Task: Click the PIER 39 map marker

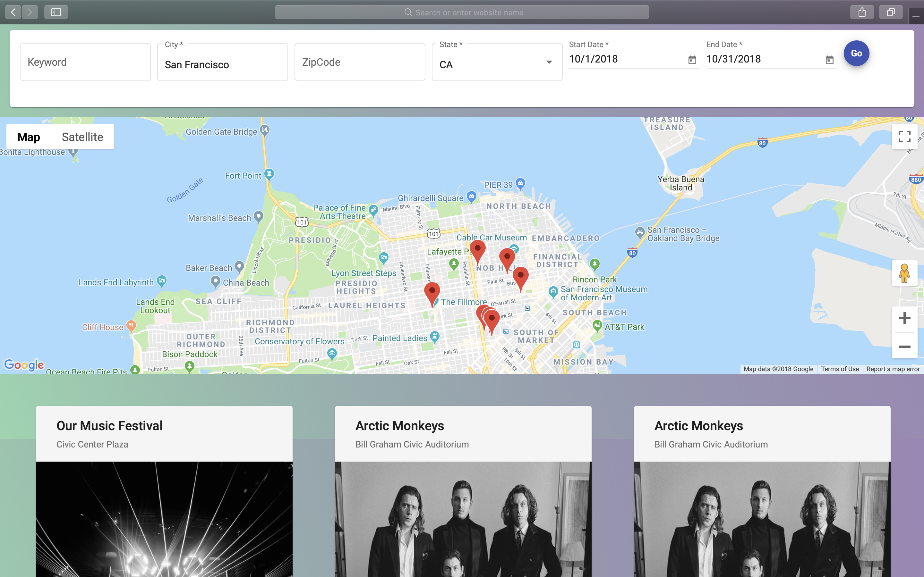Action: tap(520, 183)
